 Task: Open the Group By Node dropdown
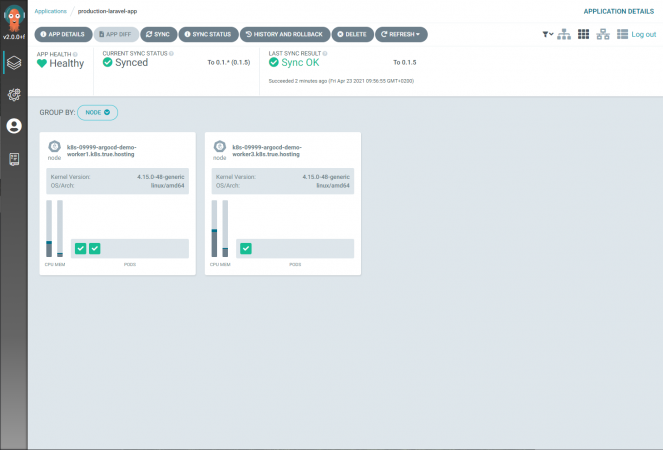point(98,112)
